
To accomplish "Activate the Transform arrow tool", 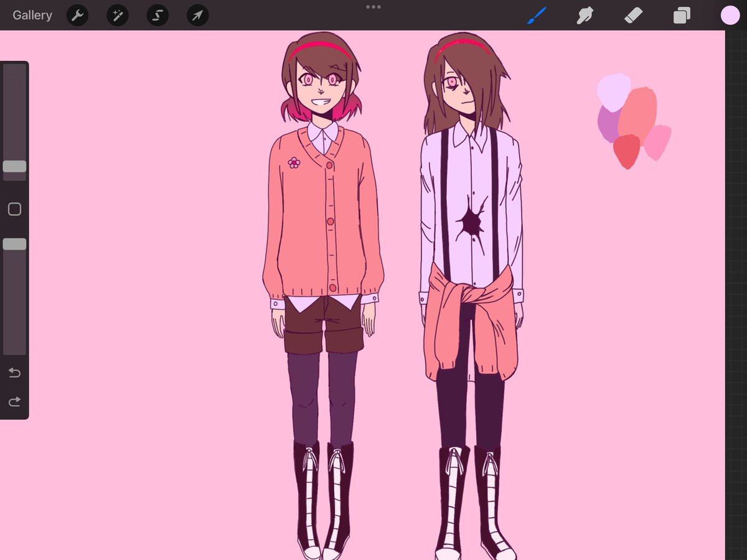I will coord(197,16).
